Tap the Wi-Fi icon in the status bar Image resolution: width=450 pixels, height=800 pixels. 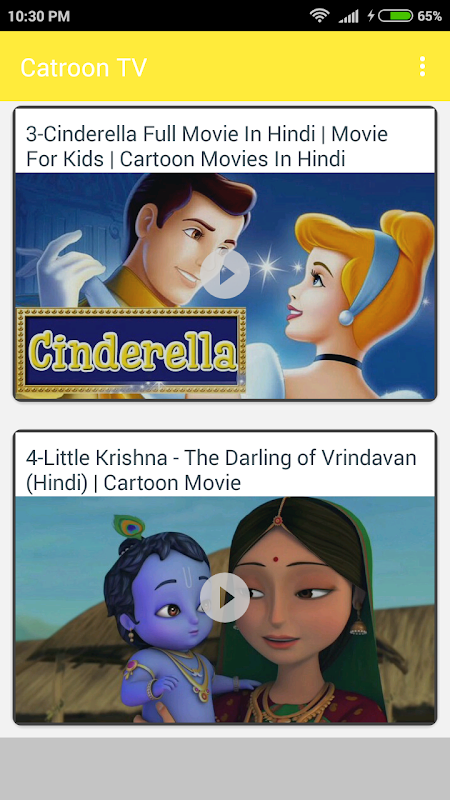tap(319, 15)
